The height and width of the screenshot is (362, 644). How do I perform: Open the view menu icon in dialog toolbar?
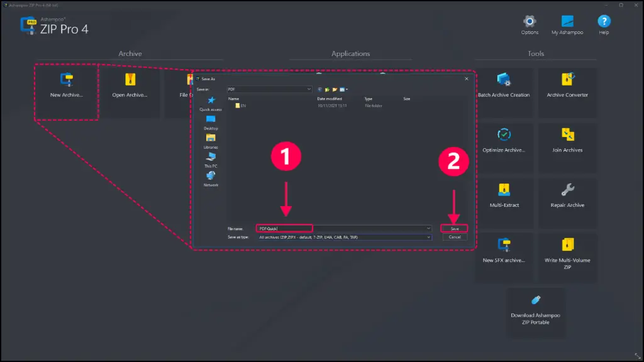(x=343, y=89)
